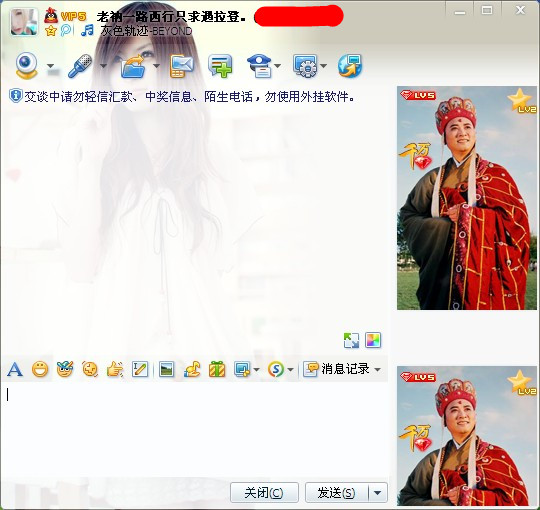Toggle the chat area expand arrows icon
540x510 pixels.
[x=351, y=340]
